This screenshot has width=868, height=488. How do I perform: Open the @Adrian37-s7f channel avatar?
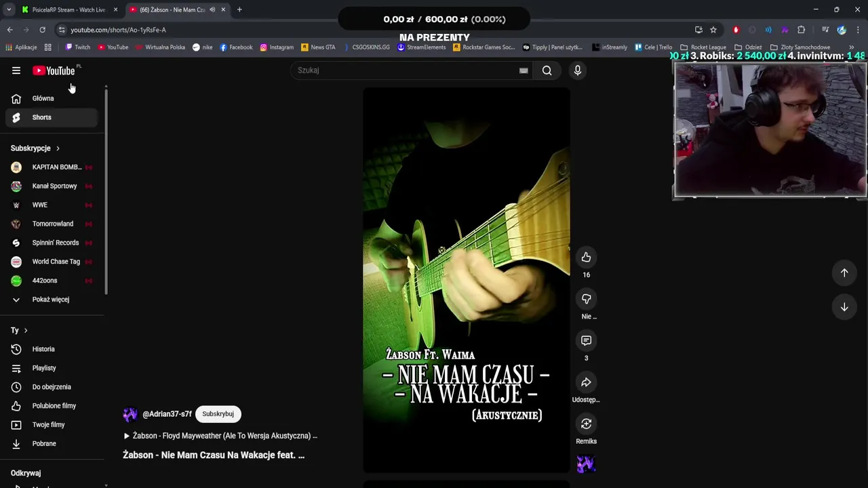click(x=130, y=414)
